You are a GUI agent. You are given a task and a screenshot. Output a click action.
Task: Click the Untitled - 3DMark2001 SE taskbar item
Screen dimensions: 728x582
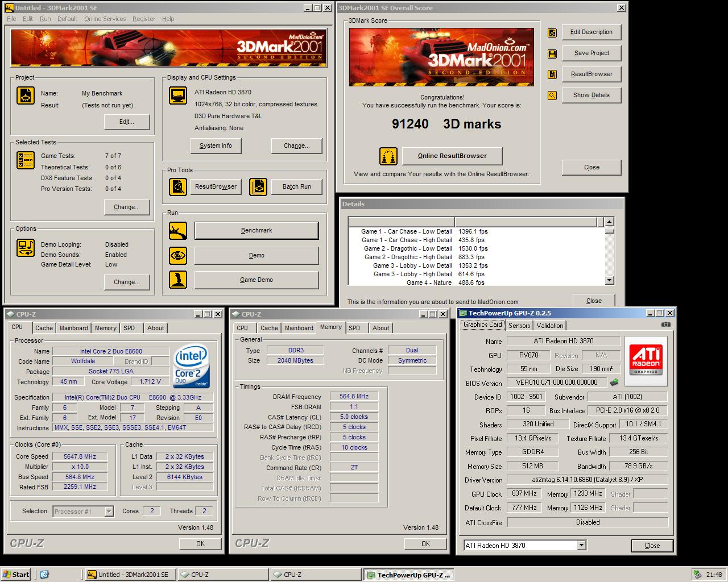point(130,575)
